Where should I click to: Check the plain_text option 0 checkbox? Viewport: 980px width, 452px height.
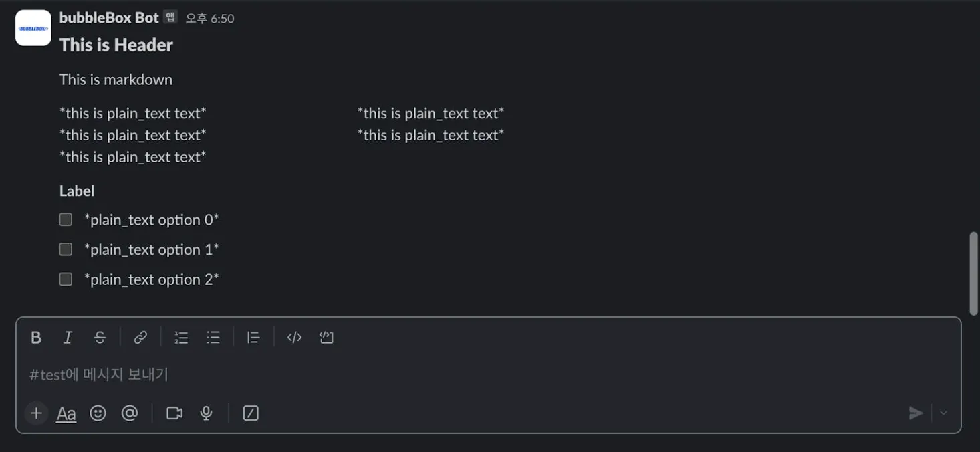66,219
